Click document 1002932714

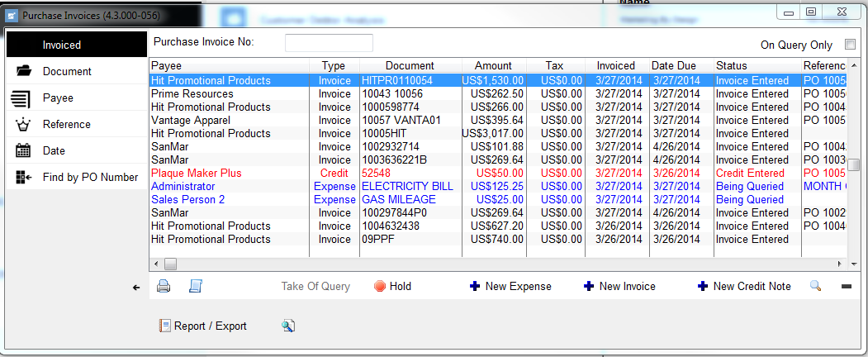click(391, 146)
